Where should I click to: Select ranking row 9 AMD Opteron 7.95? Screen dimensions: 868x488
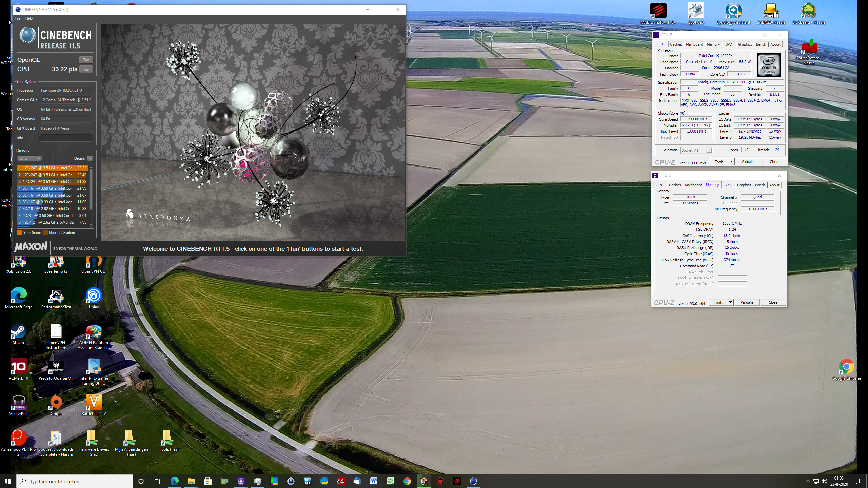(x=53, y=222)
